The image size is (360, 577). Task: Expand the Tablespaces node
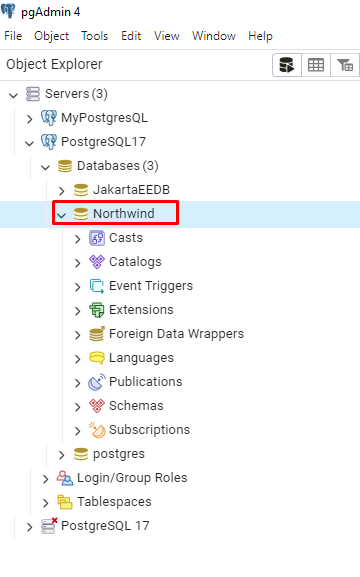[46, 503]
